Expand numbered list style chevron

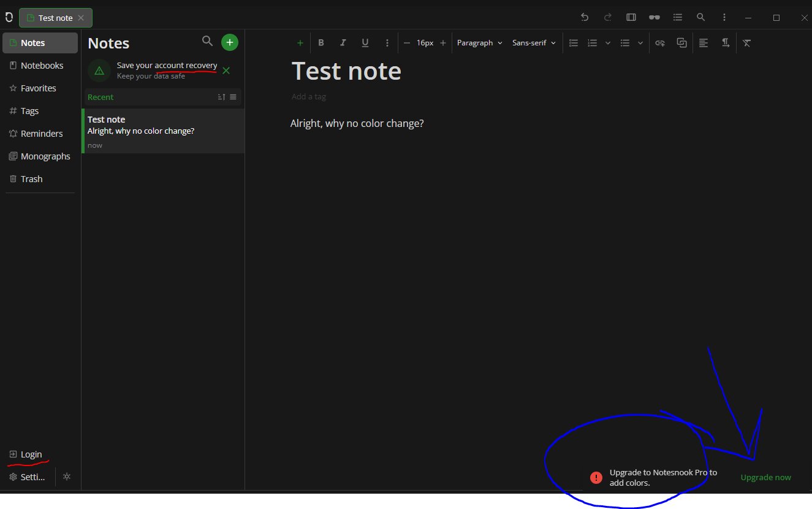[608, 43]
